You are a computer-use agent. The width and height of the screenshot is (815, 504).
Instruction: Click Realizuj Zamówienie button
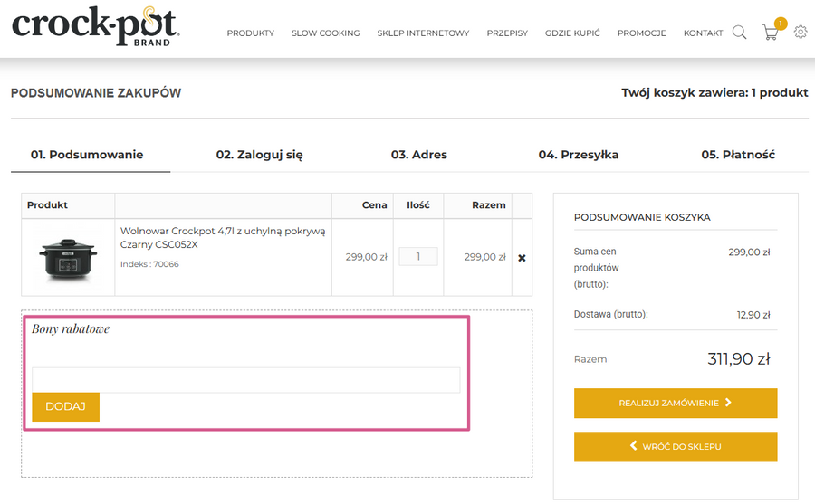(x=676, y=404)
